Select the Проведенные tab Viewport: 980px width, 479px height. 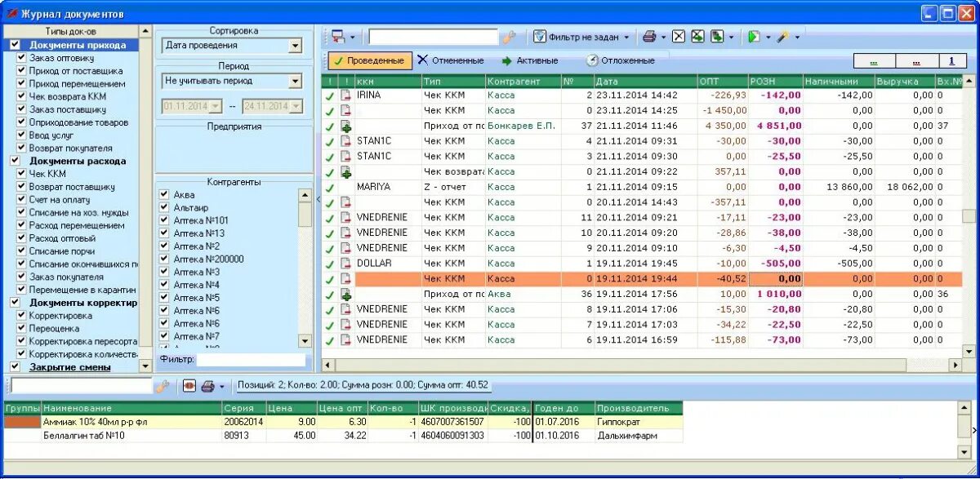[x=369, y=60]
